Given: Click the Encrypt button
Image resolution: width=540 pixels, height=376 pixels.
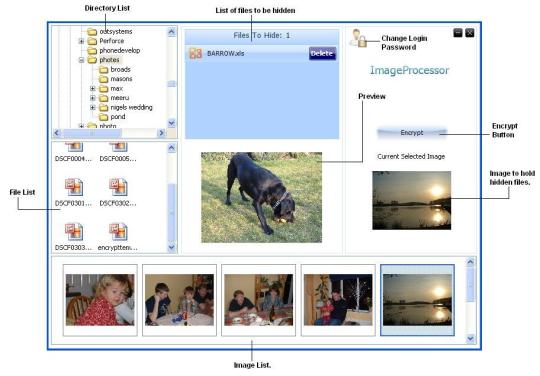Looking at the screenshot, I should click(412, 133).
